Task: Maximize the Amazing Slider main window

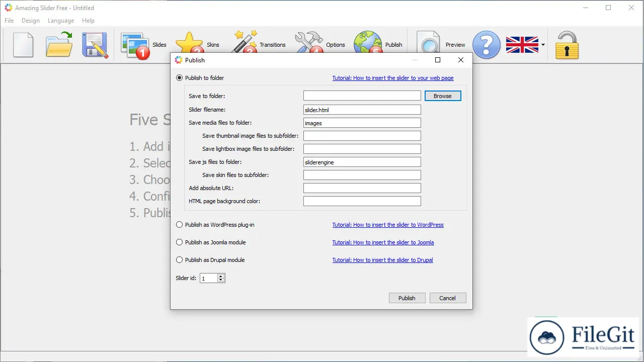Action: tap(608, 8)
